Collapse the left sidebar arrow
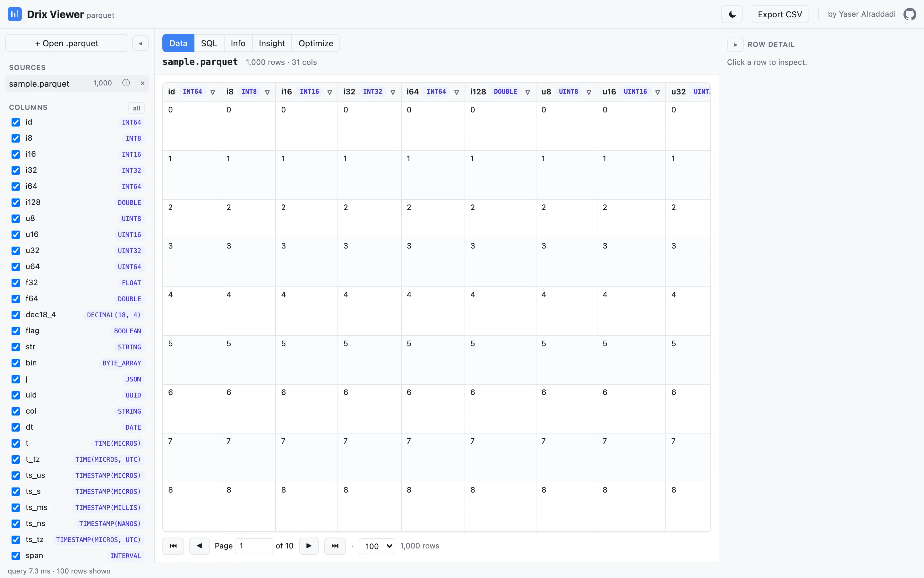 pos(141,43)
